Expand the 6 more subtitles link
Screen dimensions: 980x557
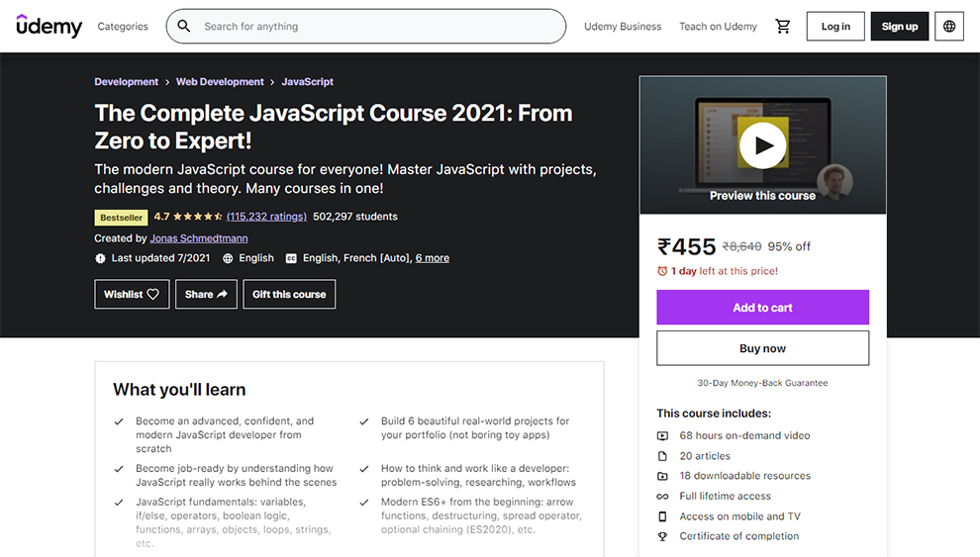(x=433, y=258)
